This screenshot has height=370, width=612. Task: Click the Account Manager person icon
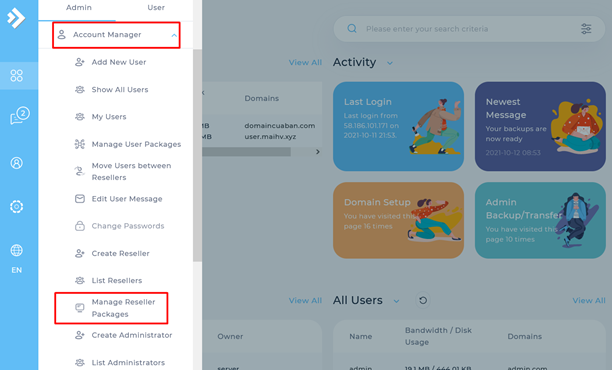pyautogui.click(x=62, y=35)
